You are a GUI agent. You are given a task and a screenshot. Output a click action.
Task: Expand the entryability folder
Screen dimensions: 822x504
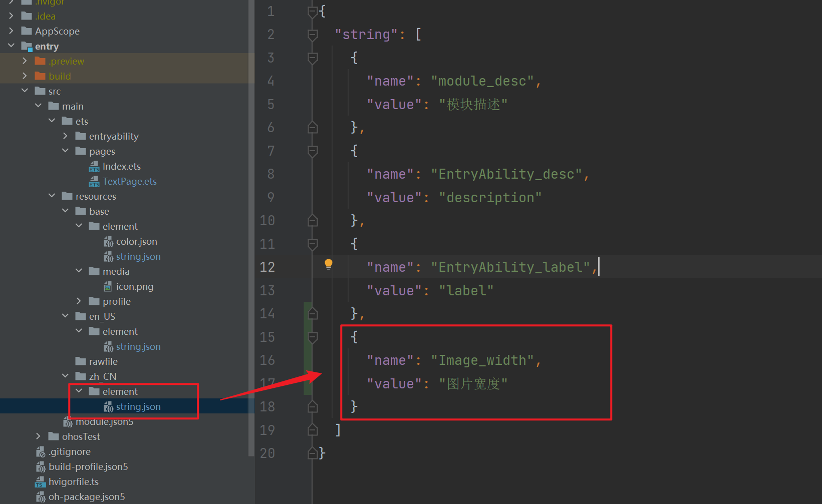(66, 136)
